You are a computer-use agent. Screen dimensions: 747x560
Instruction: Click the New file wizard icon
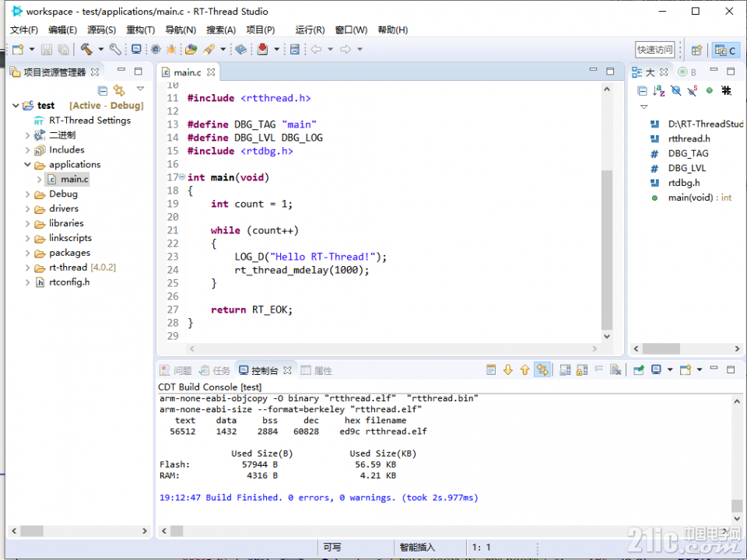(x=18, y=49)
